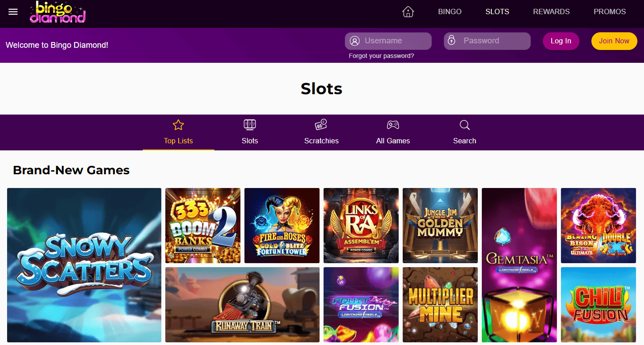Screen dimensions: 644x345
Task: Click the Join Now button
Action: coord(614,41)
